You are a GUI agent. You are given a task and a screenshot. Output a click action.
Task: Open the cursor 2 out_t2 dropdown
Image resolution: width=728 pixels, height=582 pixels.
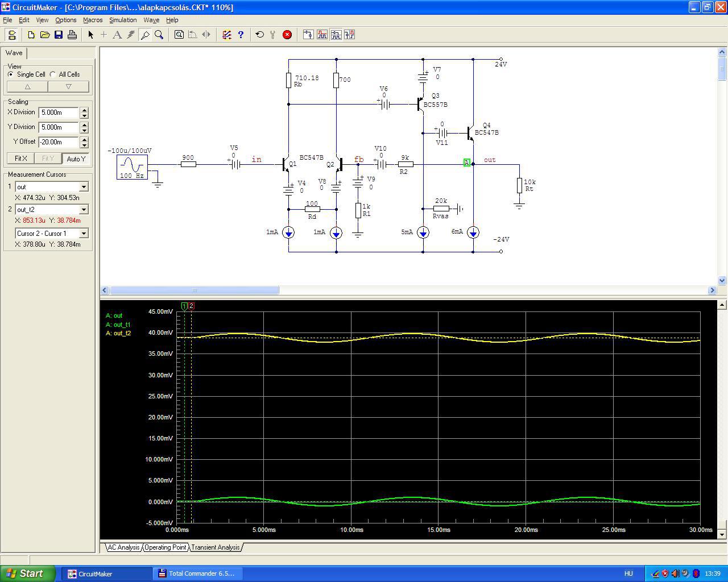point(84,210)
